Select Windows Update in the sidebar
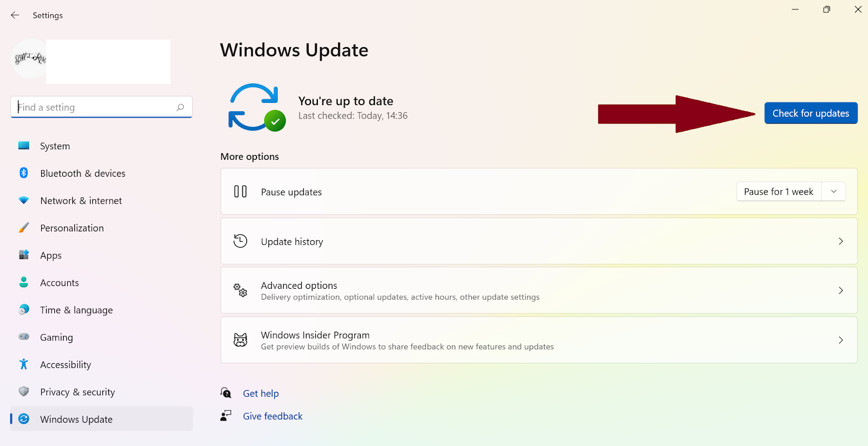The height and width of the screenshot is (446, 868). point(101,419)
